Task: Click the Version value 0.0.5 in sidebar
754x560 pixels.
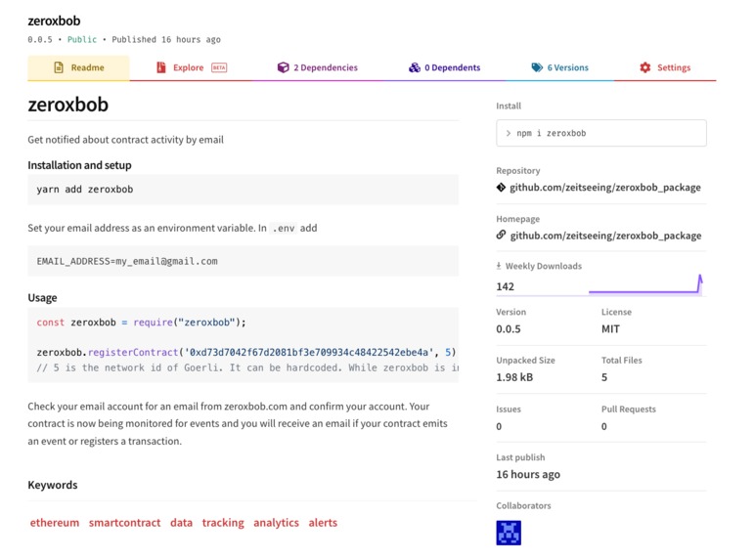Action: point(509,329)
